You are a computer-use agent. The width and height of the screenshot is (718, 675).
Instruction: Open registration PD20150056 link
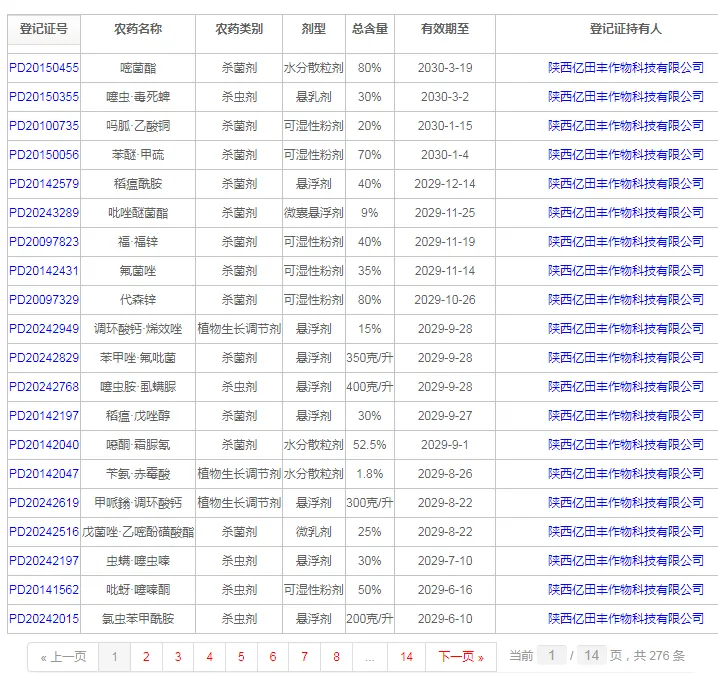[x=44, y=155]
